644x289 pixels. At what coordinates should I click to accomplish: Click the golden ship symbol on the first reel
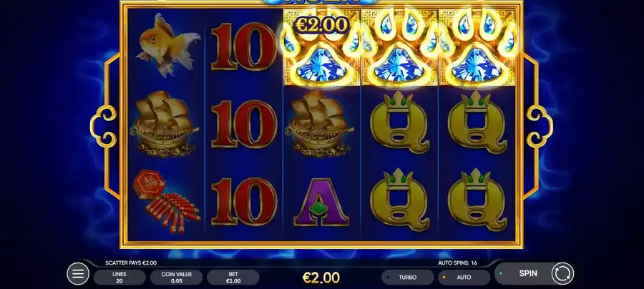(x=165, y=124)
